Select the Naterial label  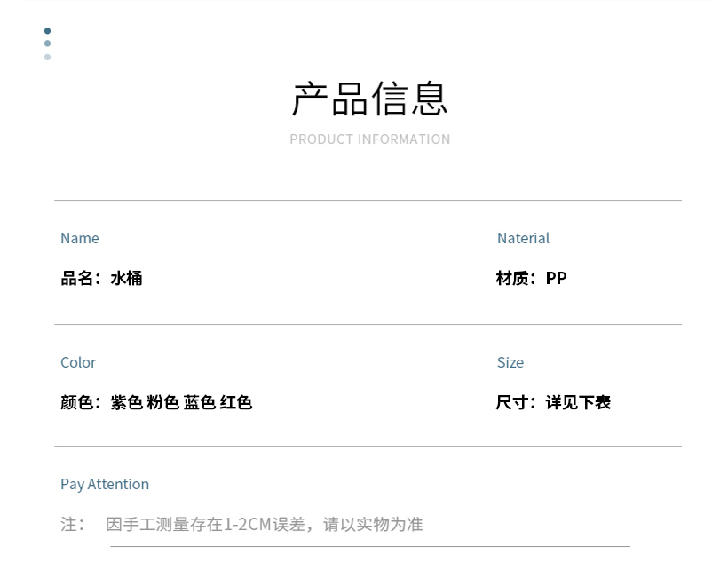point(523,238)
